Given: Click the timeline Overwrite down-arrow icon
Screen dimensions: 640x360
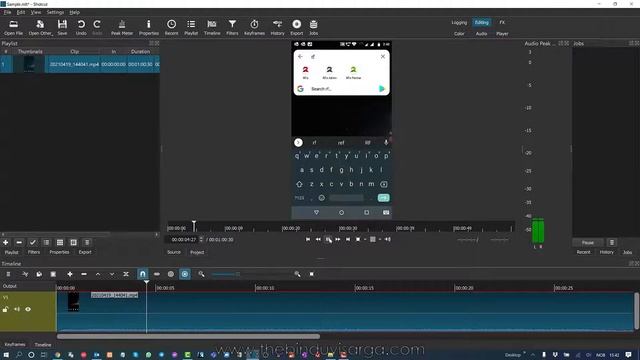Looking at the screenshot, I should click(112, 274).
